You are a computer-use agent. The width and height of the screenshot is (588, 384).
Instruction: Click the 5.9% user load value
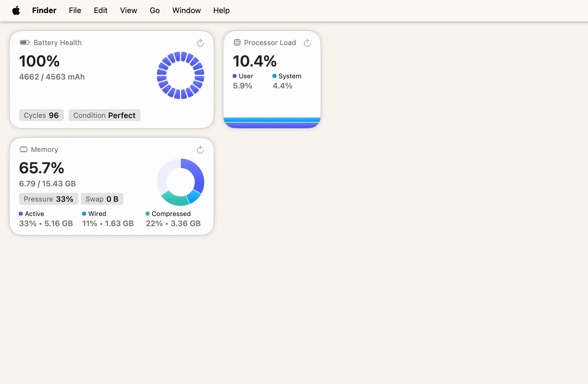(242, 86)
